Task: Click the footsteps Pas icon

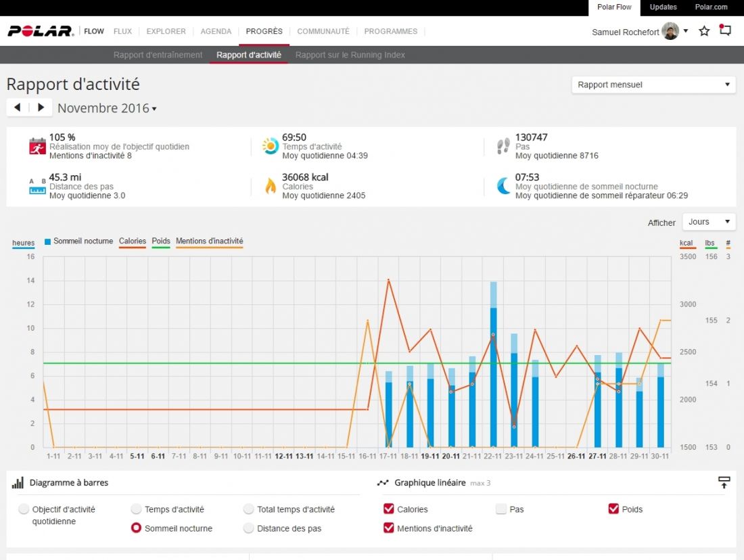Action: pos(503,146)
